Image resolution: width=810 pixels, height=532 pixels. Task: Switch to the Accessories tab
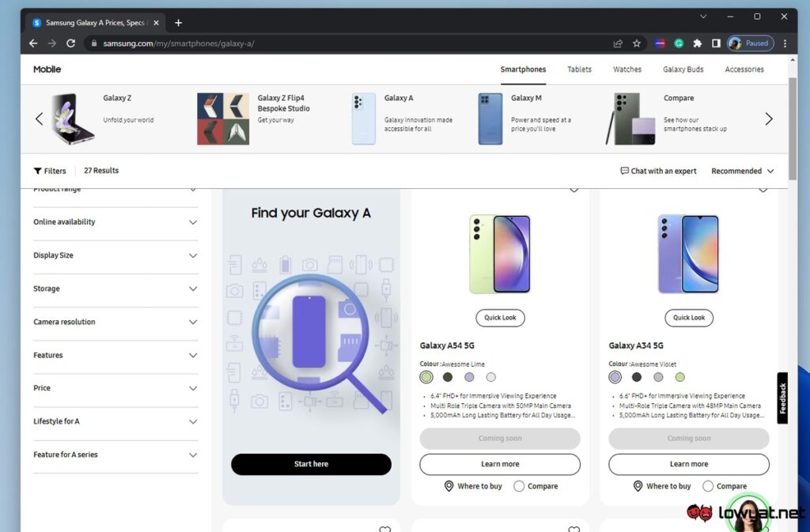coord(744,69)
